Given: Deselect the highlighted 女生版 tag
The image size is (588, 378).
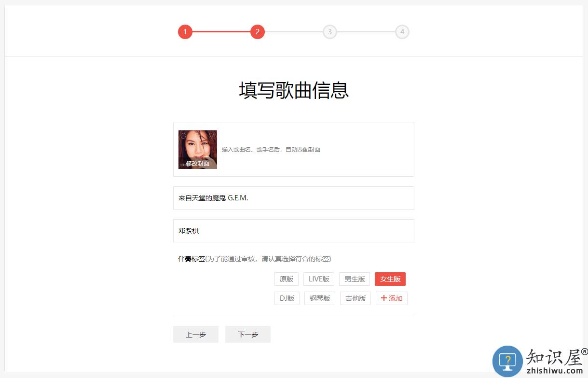Looking at the screenshot, I should 390,279.
